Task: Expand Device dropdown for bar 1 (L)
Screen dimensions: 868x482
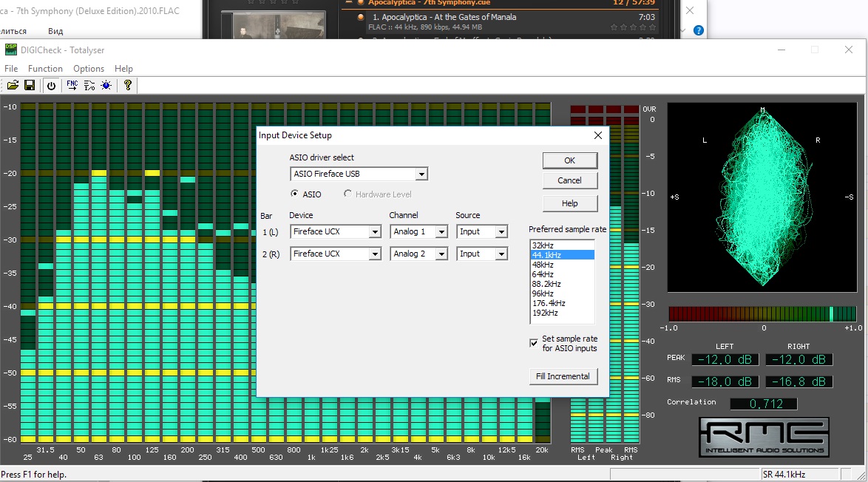Action: click(375, 232)
